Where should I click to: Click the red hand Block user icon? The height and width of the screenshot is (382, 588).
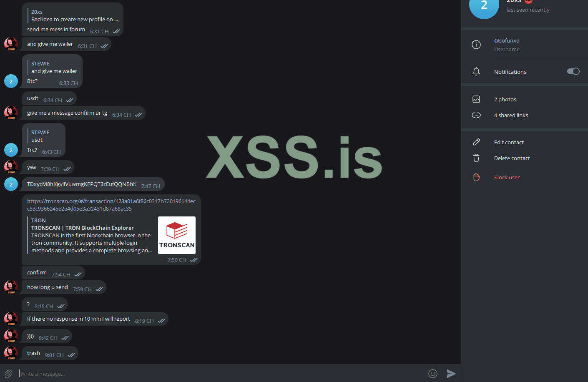coord(476,177)
